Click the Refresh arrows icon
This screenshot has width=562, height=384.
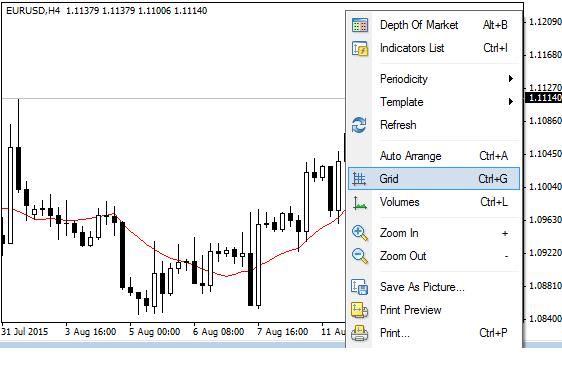pyautogui.click(x=359, y=125)
